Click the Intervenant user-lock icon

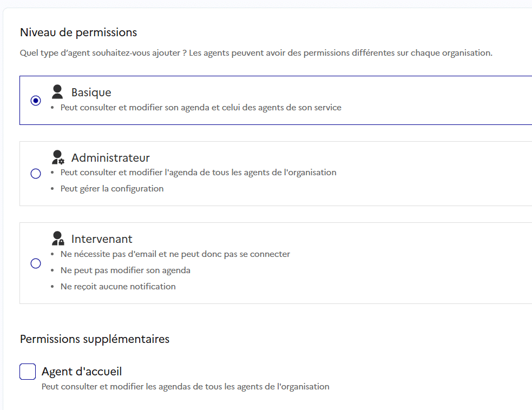58,239
